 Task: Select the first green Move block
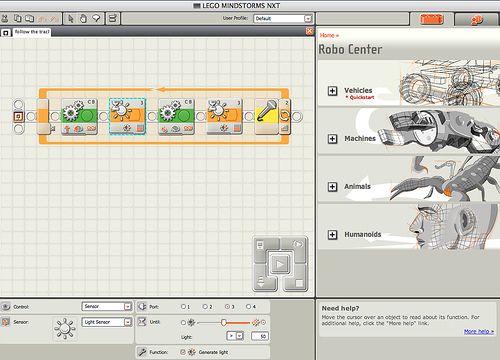79,116
